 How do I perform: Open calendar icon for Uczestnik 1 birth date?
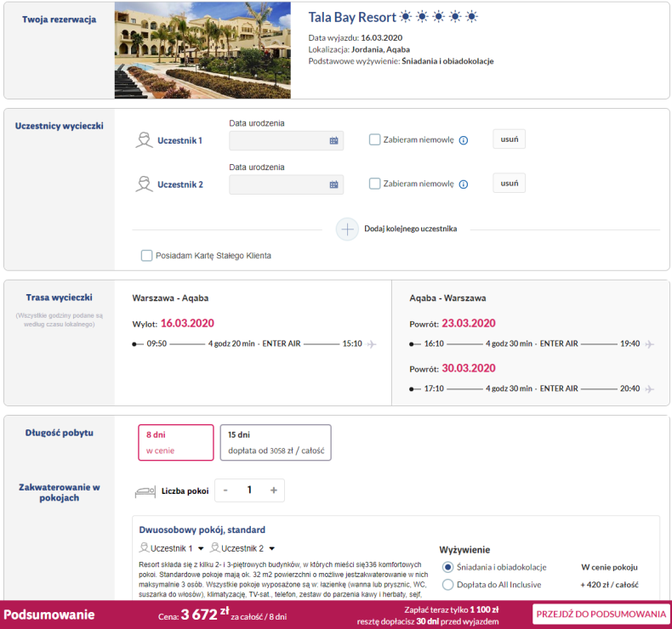click(x=333, y=140)
